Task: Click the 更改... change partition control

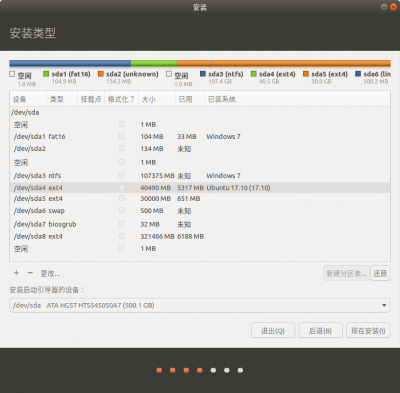Action: pyautogui.click(x=50, y=274)
